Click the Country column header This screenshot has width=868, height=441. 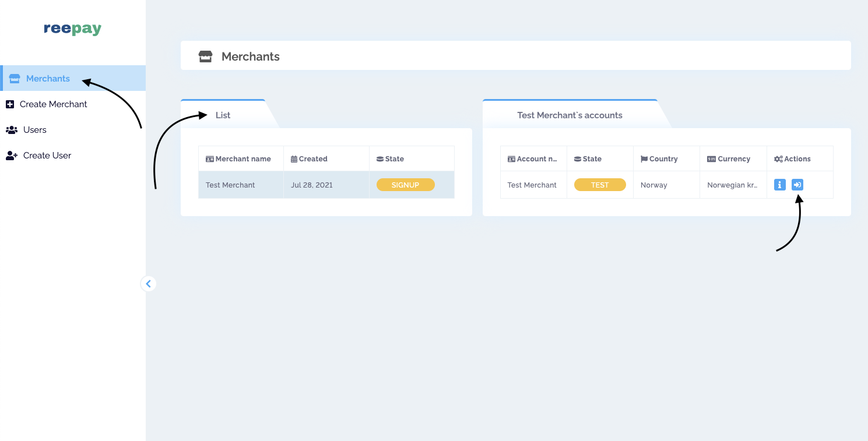pyautogui.click(x=666, y=158)
